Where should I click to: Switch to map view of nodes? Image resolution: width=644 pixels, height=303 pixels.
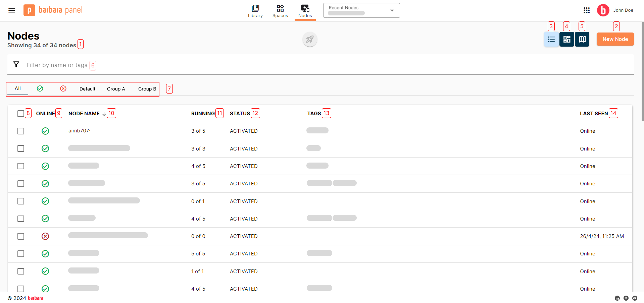point(582,39)
